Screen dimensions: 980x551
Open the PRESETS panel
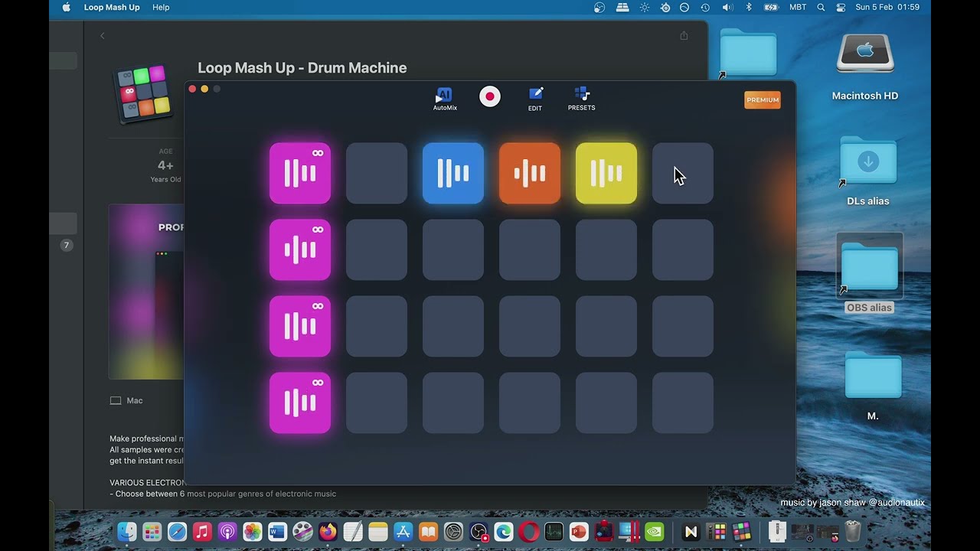click(581, 98)
